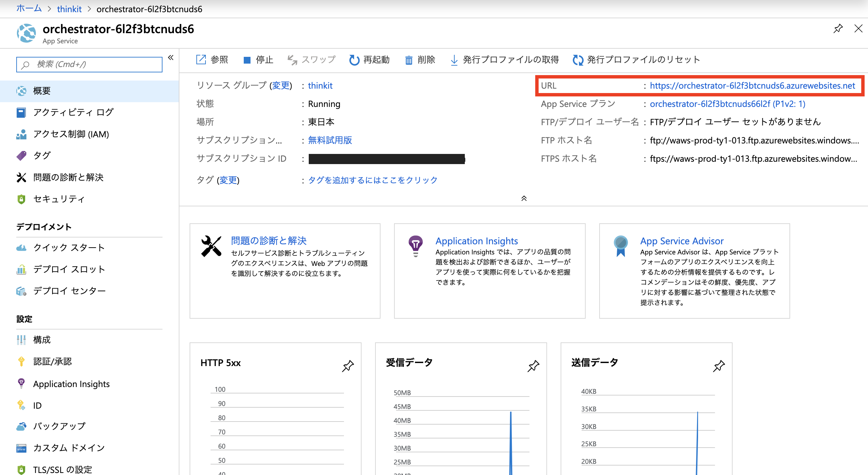Open クイック スタート in sidebar
Screen dimensions: 868x475
(89, 248)
